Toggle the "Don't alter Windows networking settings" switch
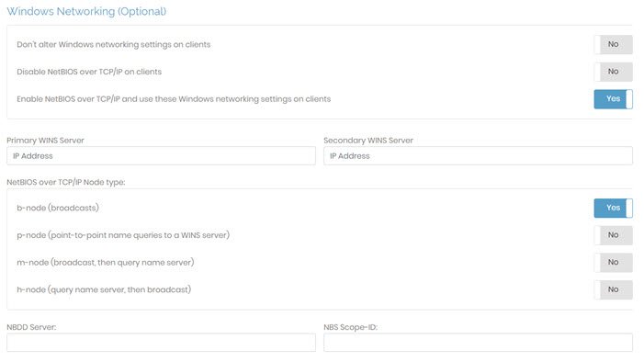Viewport: 644px width, 362px height. coord(613,44)
